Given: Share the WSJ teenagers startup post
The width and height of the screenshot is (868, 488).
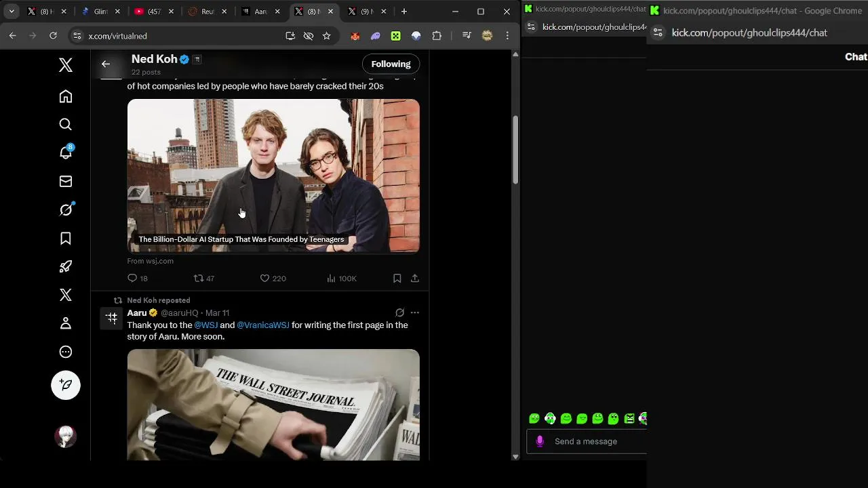Looking at the screenshot, I should click(415, 279).
